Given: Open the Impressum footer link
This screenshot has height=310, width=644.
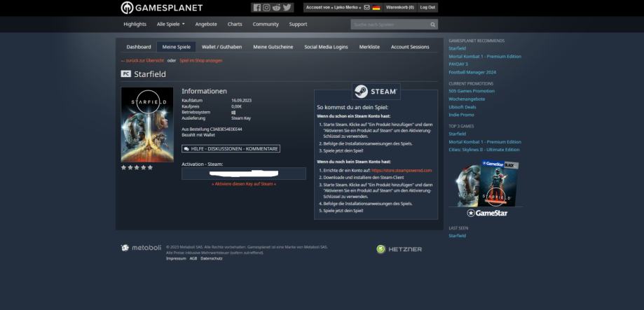Looking at the screenshot, I should click(176, 258).
